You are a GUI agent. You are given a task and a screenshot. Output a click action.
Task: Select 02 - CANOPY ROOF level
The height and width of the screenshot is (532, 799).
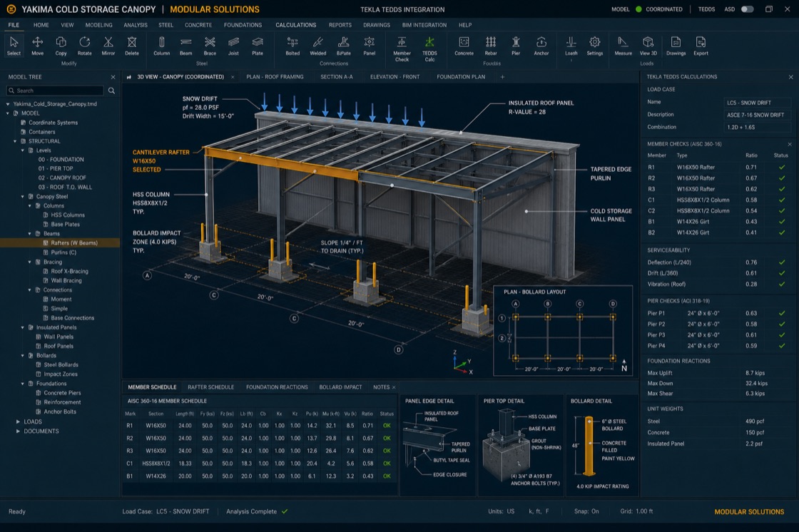point(62,178)
